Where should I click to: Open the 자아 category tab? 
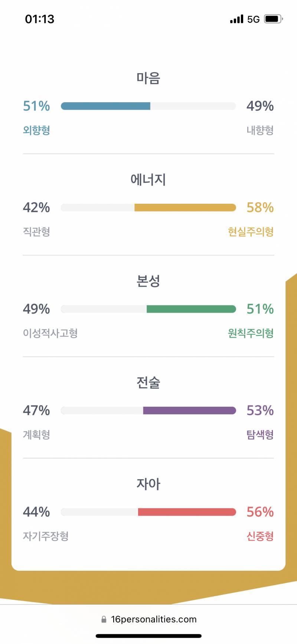pos(148,484)
